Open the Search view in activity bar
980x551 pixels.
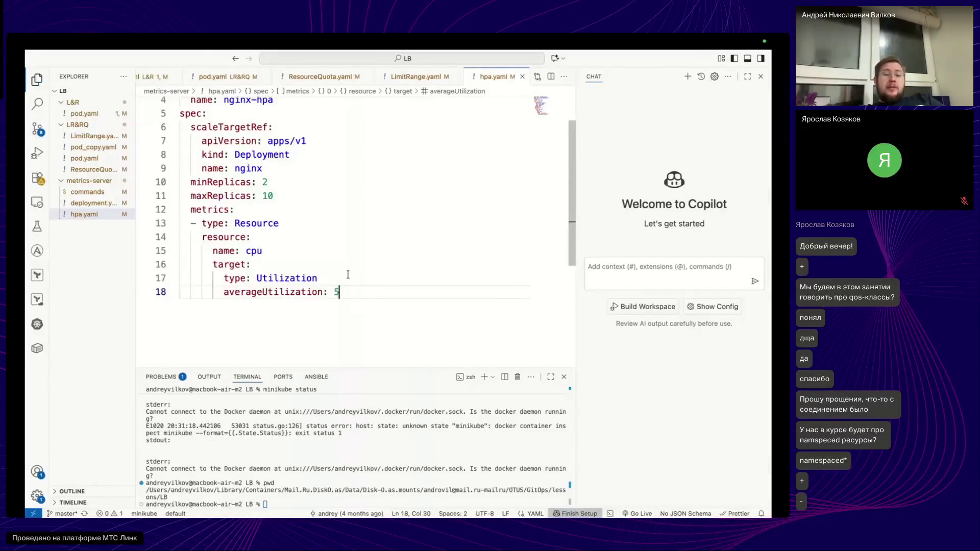point(37,104)
